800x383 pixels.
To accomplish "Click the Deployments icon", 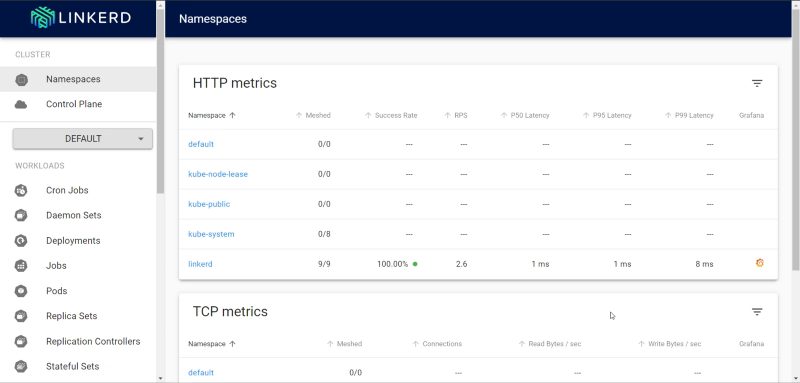I will click(x=21, y=241).
